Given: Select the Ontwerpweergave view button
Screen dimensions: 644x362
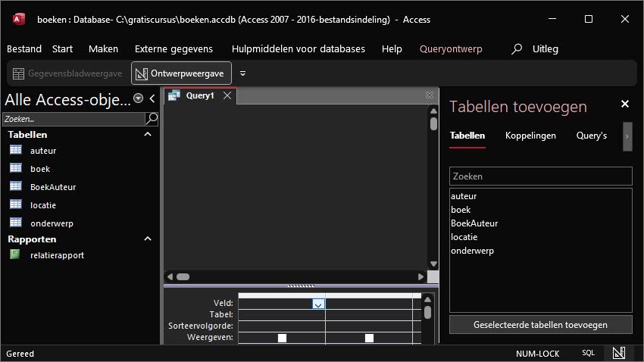Looking at the screenshot, I should (181, 73).
